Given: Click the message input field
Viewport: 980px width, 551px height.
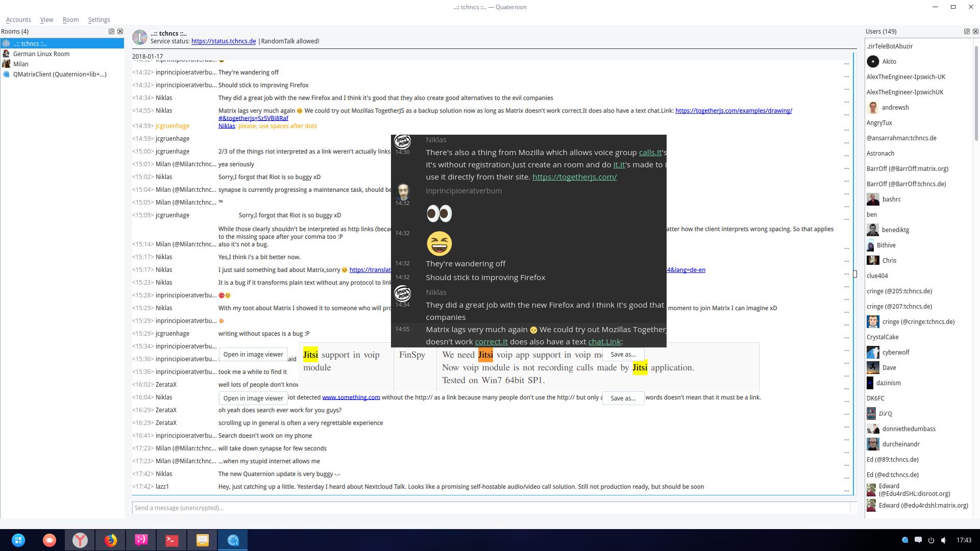Looking at the screenshot, I should 490,508.
